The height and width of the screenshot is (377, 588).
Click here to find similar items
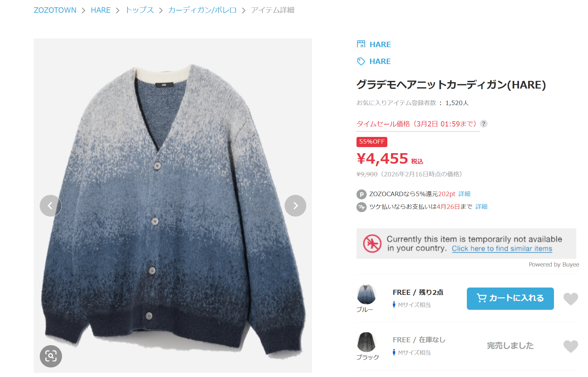tap(502, 249)
